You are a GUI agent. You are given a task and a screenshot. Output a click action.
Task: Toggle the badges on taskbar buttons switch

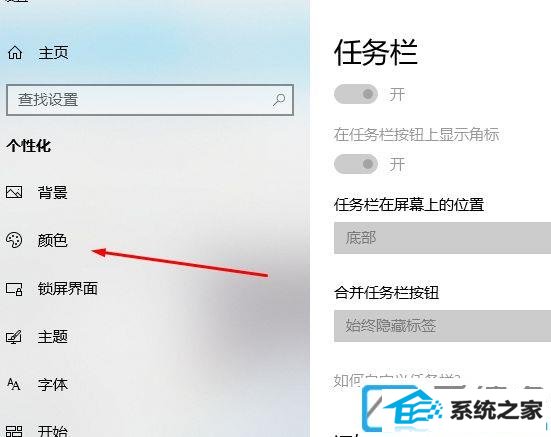[x=356, y=164]
